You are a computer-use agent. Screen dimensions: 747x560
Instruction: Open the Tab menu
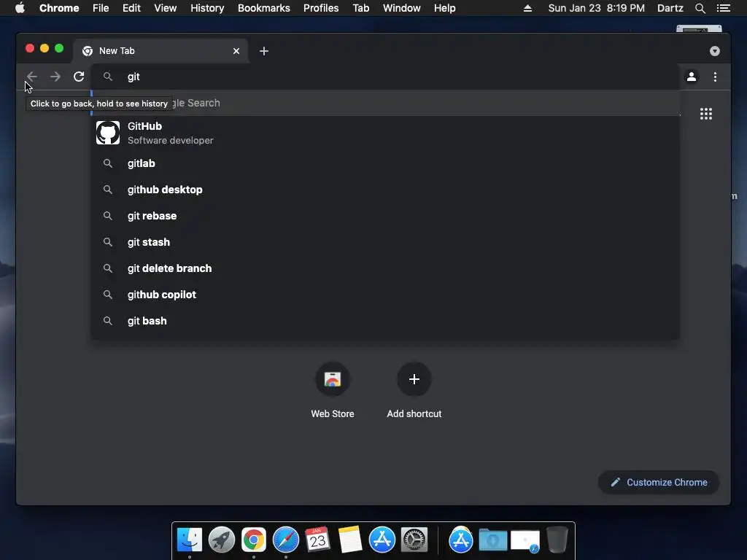coord(361,8)
